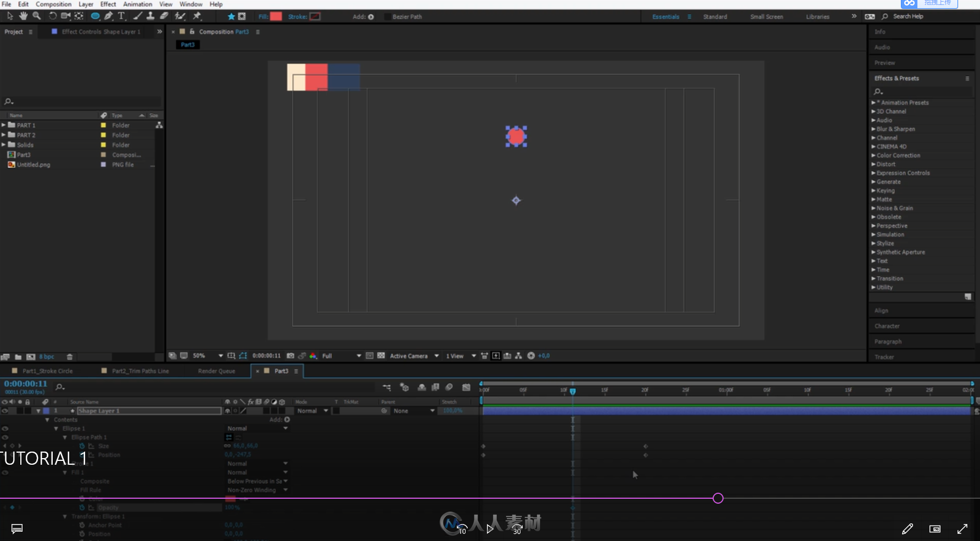Select the Clone Stamp tool

tap(150, 16)
